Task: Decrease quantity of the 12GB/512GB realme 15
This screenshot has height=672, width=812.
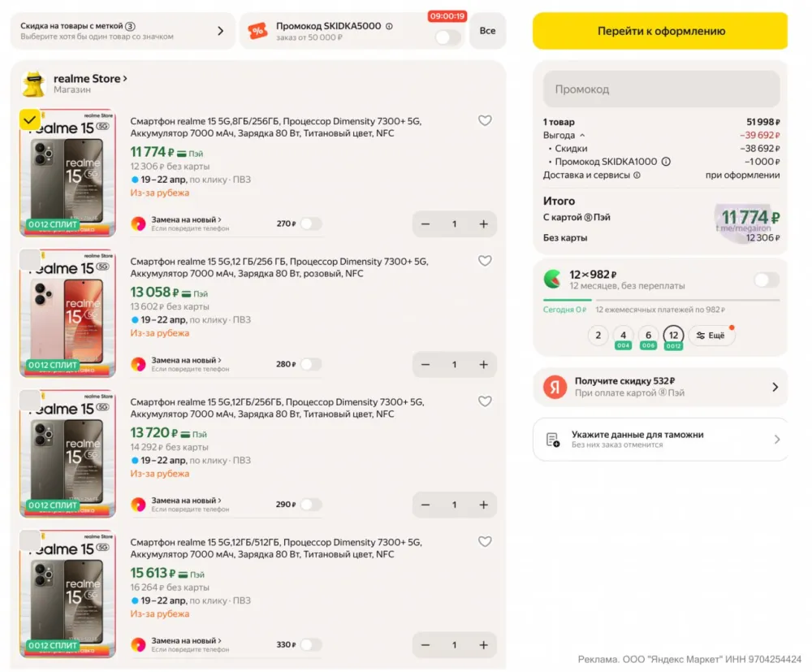Action: coord(425,645)
